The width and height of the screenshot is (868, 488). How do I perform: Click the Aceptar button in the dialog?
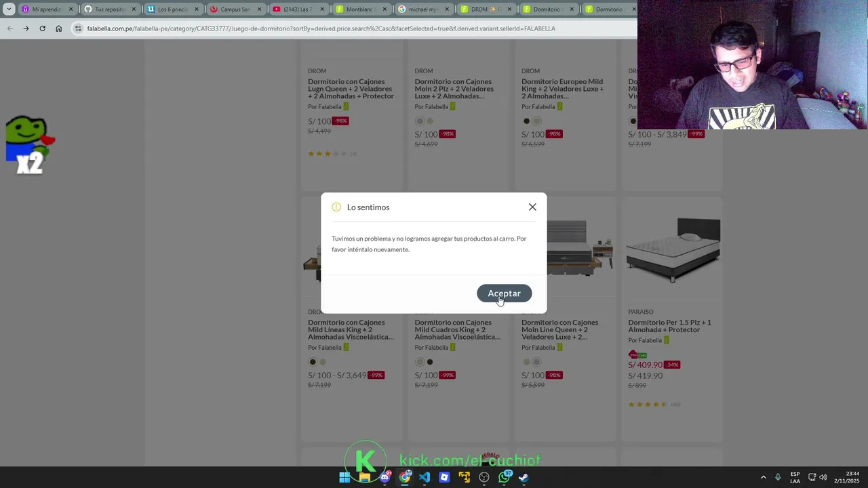point(504,293)
